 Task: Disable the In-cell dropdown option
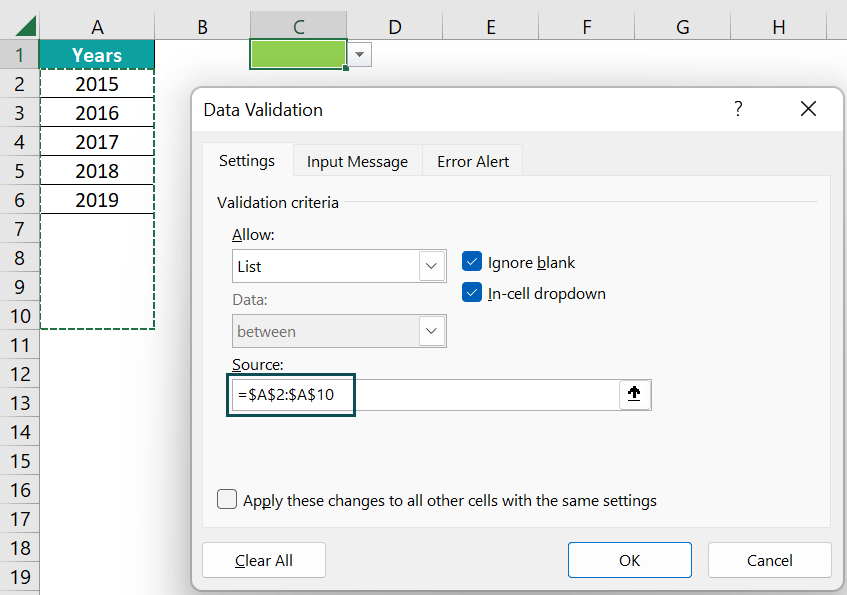[x=474, y=293]
